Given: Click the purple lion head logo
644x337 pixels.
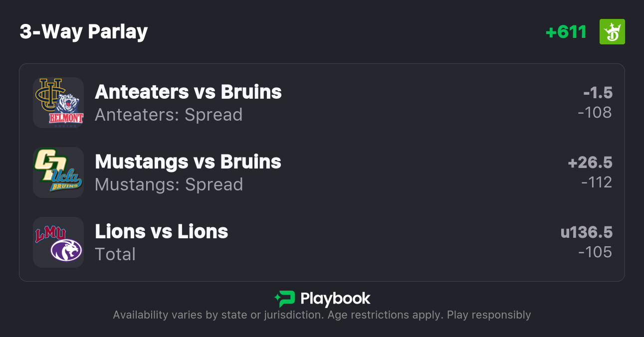Looking at the screenshot, I should coord(66,249).
